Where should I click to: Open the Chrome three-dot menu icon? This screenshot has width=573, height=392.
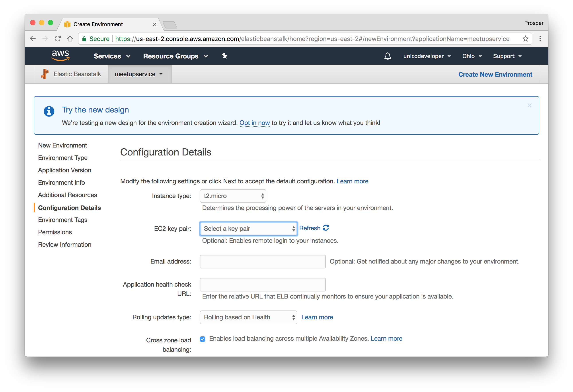point(540,39)
